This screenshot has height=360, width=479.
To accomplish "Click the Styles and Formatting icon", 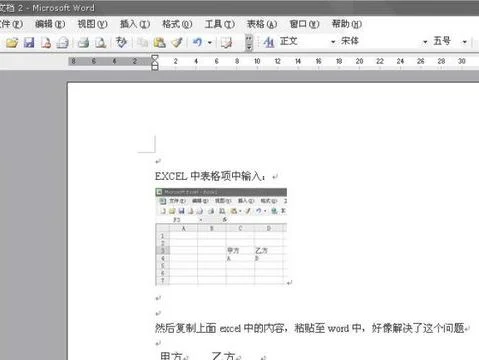I will 269,42.
